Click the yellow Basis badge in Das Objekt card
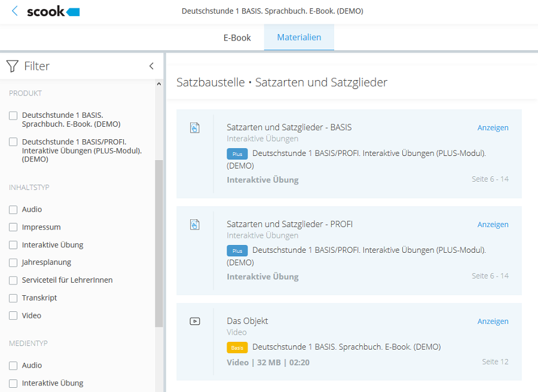The height and width of the screenshot is (392, 538). point(237,347)
